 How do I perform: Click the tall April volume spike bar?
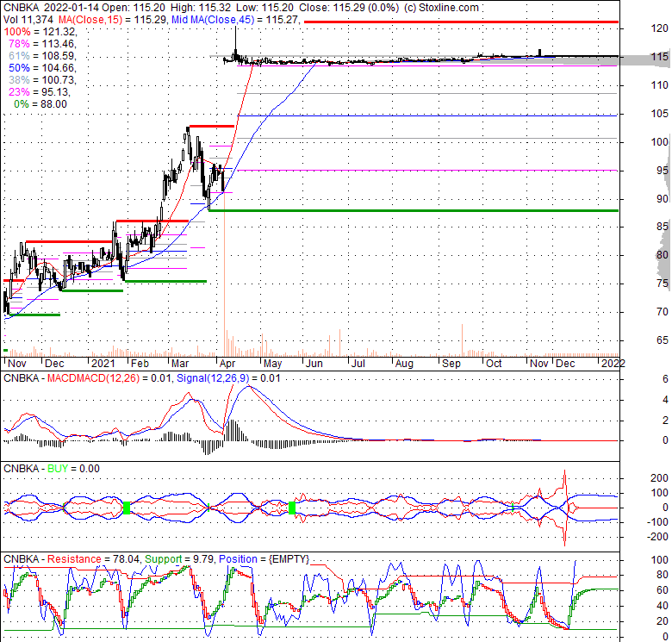click(x=224, y=272)
